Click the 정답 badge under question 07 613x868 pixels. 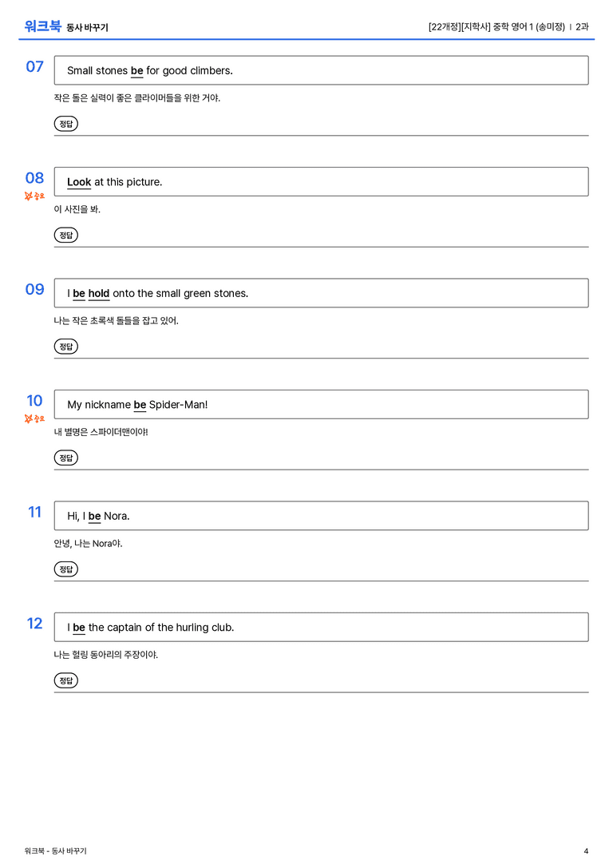point(65,124)
